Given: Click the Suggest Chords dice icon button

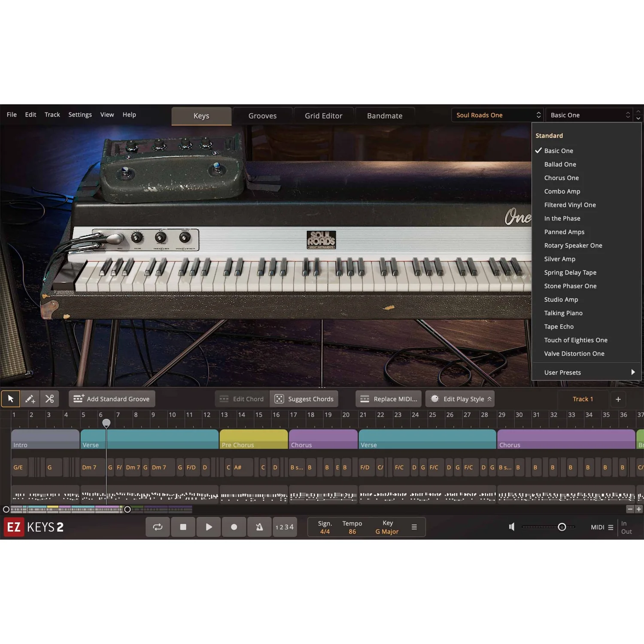Looking at the screenshot, I should pos(304,399).
